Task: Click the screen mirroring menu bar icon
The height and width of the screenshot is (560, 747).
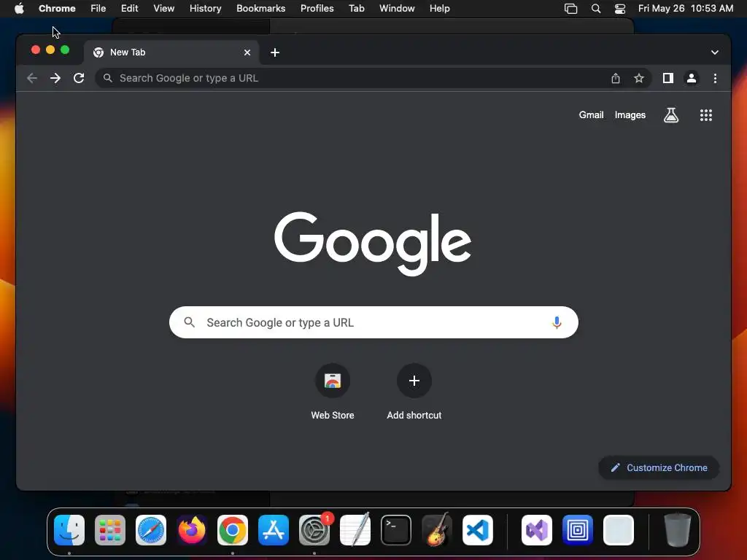Action: click(570, 8)
